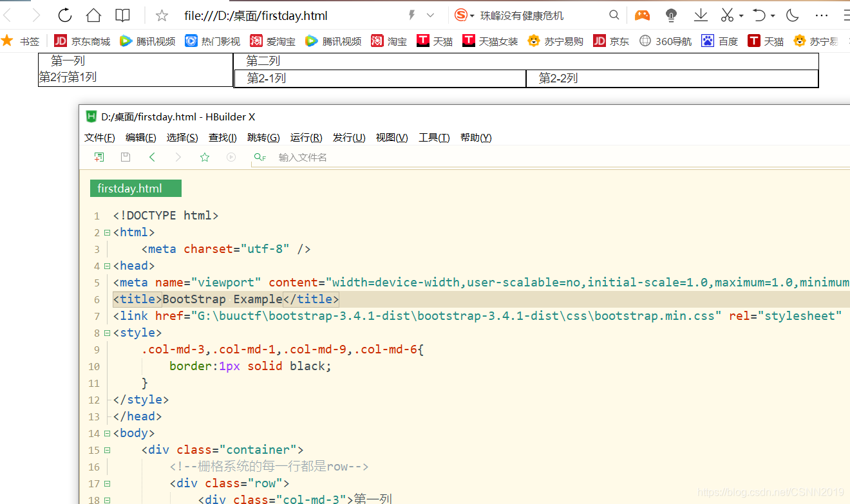Viewport: 850px width, 504px height.
Task: Collapse the style block fold on line 8
Action: coord(107,333)
